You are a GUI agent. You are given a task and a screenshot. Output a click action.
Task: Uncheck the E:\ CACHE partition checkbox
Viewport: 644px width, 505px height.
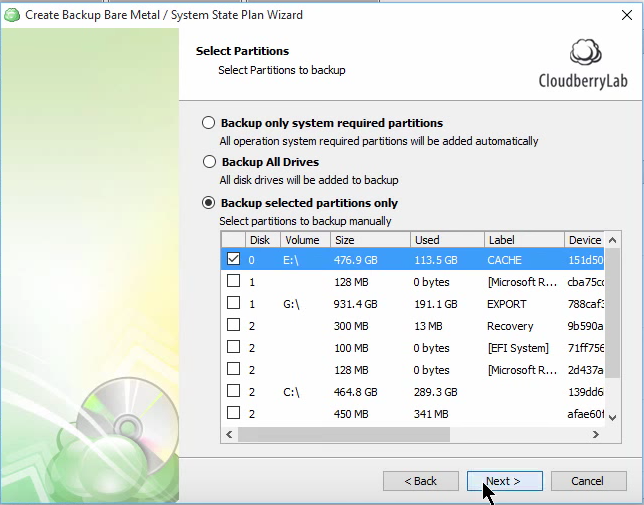pyautogui.click(x=233, y=259)
